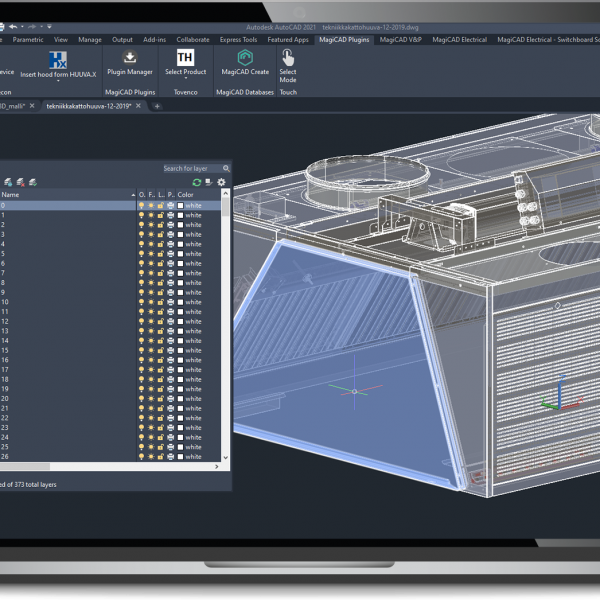Click the Delete Layer icon
This screenshot has height=600, width=600.
21,182
